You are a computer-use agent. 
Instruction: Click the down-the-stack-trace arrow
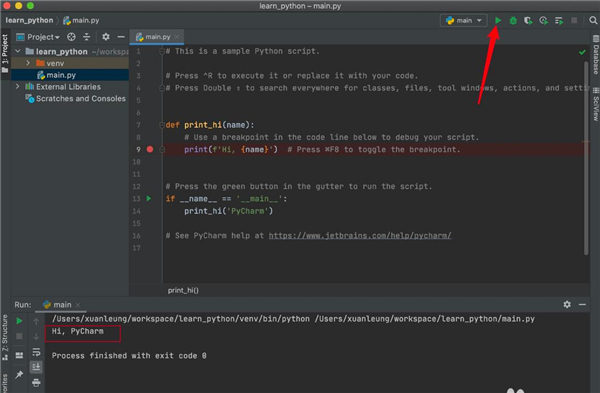click(x=36, y=337)
